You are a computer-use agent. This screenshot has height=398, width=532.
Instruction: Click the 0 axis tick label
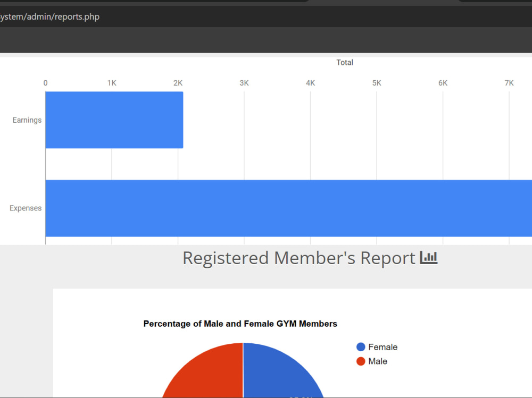tap(45, 83)
